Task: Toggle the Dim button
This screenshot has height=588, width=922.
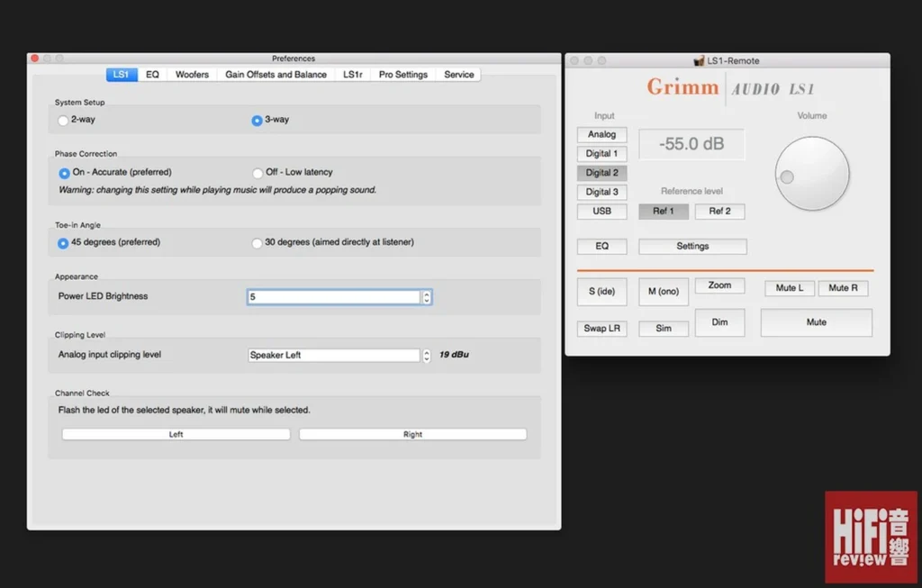Action: pos(719,322)
